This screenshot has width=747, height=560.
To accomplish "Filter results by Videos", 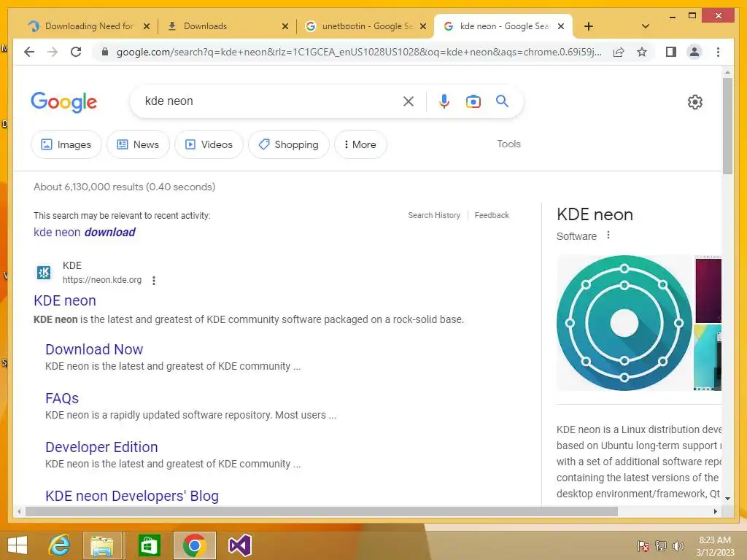I will (x=209, y=144).
